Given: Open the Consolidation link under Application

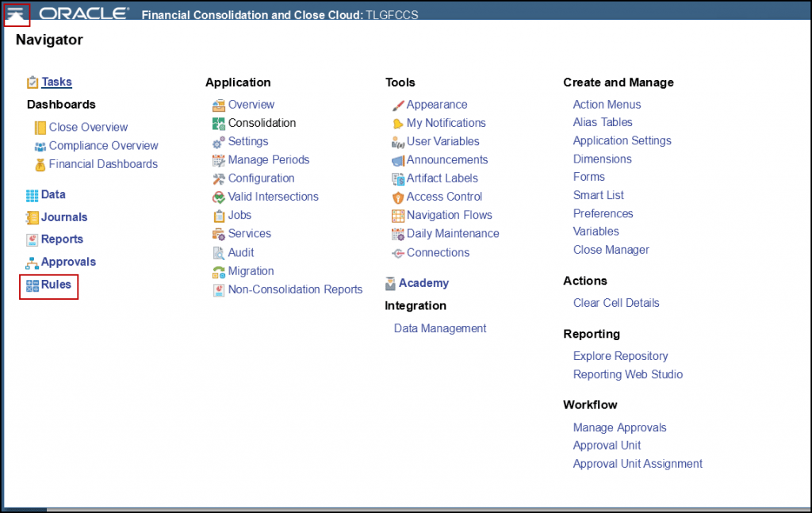Looking at the screenshot, I should tap(262, 123).
